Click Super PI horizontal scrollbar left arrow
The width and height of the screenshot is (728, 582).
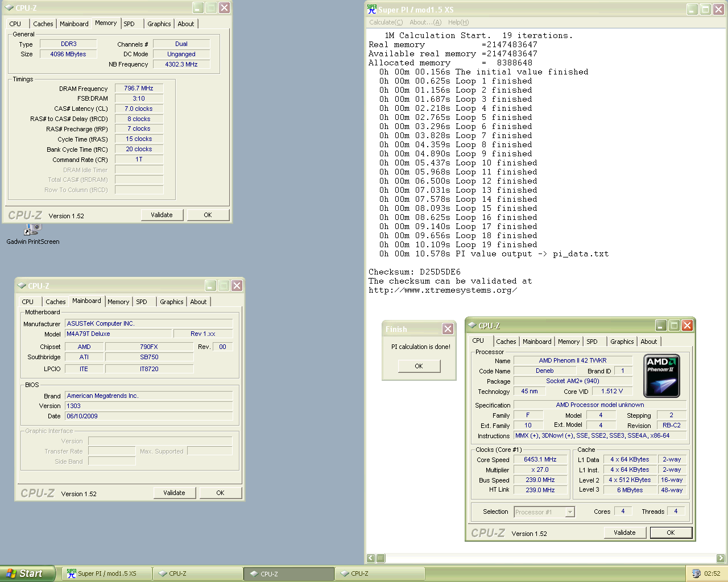[371, 558]
